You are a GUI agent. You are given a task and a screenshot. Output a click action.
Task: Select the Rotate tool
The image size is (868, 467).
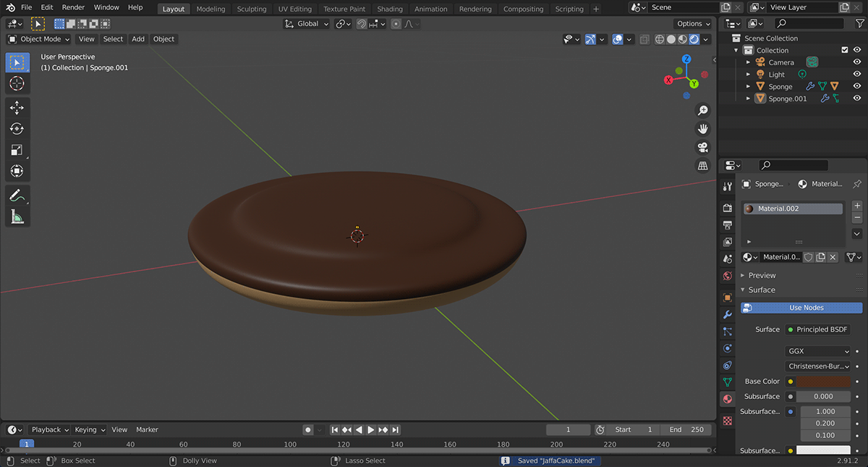click(17, 129)
